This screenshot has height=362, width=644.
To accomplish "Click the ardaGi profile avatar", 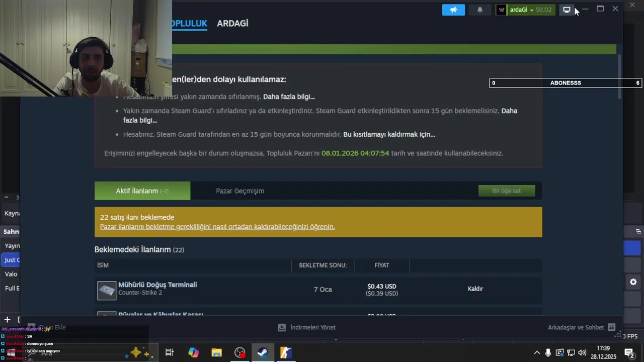I will tap(501, 10).
